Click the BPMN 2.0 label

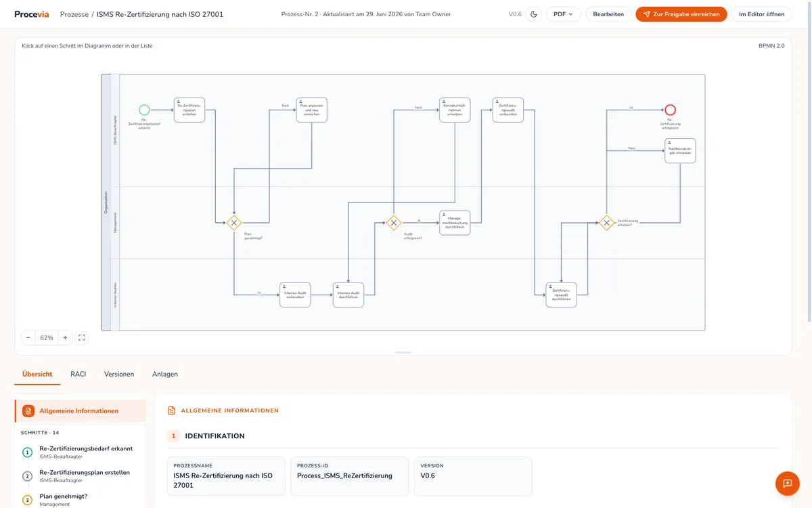(x=771, y=46)
